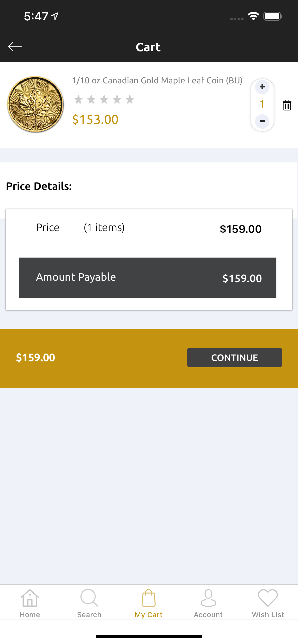Tap the battery status icon
The height and width of the screenshot is (644, 298).
pyautogui.click(x=273, y=16)
